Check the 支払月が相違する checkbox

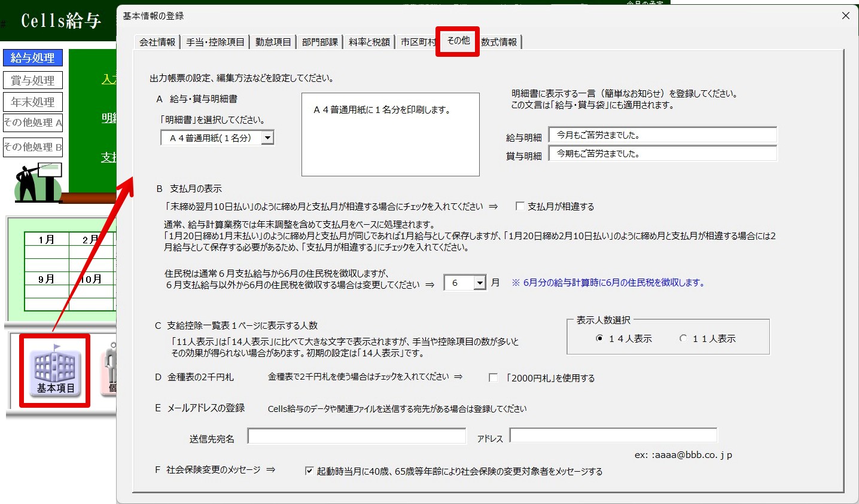pyautogui.click(x=520, y=206)
